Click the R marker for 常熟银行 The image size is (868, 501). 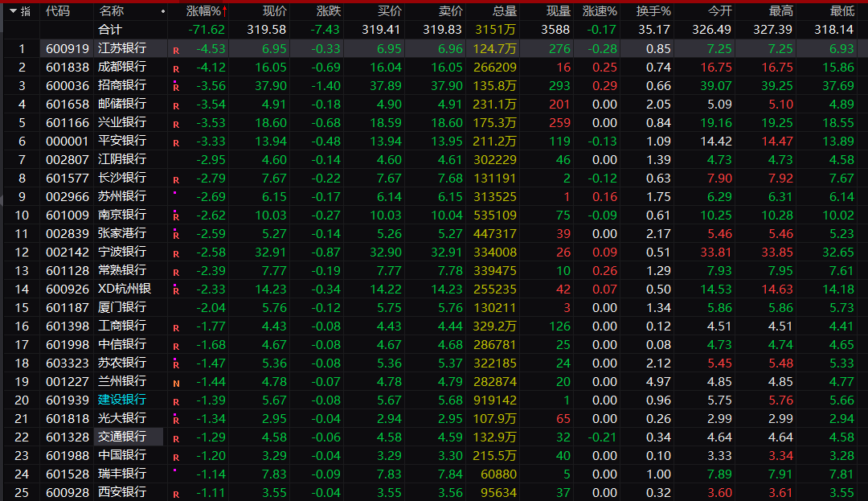point(176,273)
